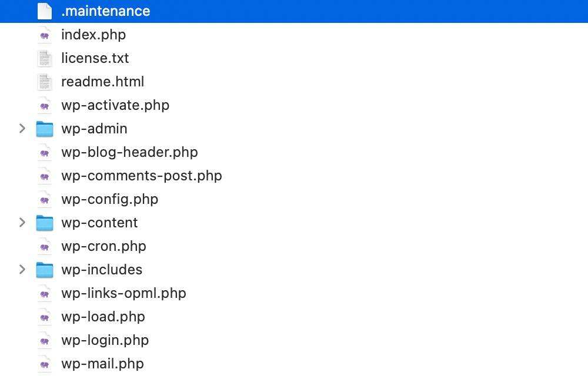
Task: Select the wp-activate.php file name
Action: pos(115,105)
